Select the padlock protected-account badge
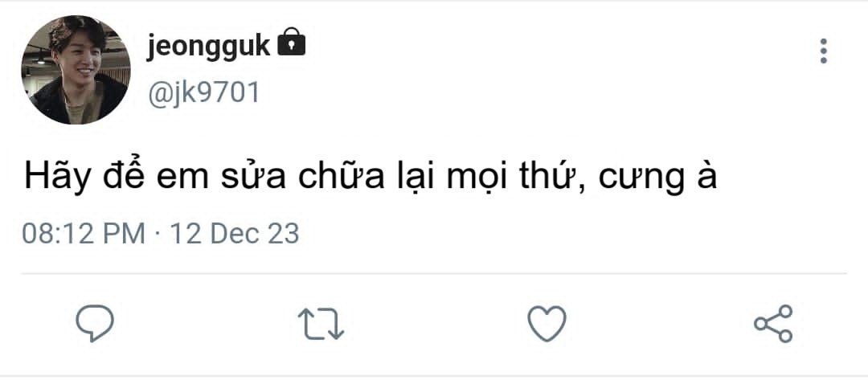Image resolution: width=868 pixels, height=380 pixels. coord(291,44)
